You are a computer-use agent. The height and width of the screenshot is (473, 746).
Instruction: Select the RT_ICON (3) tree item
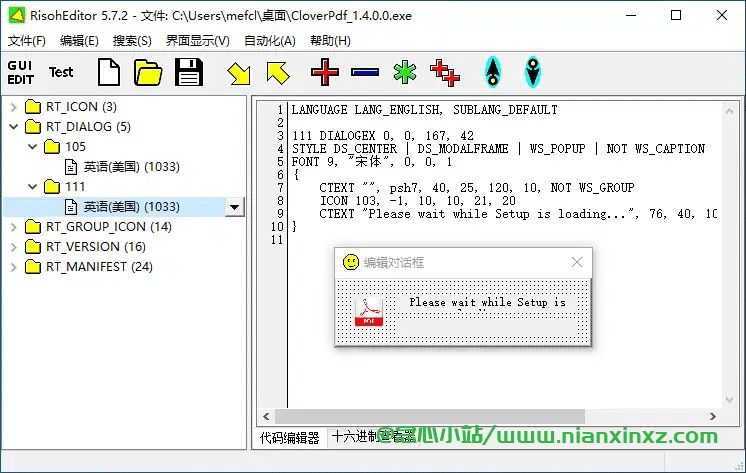point(81,107)
